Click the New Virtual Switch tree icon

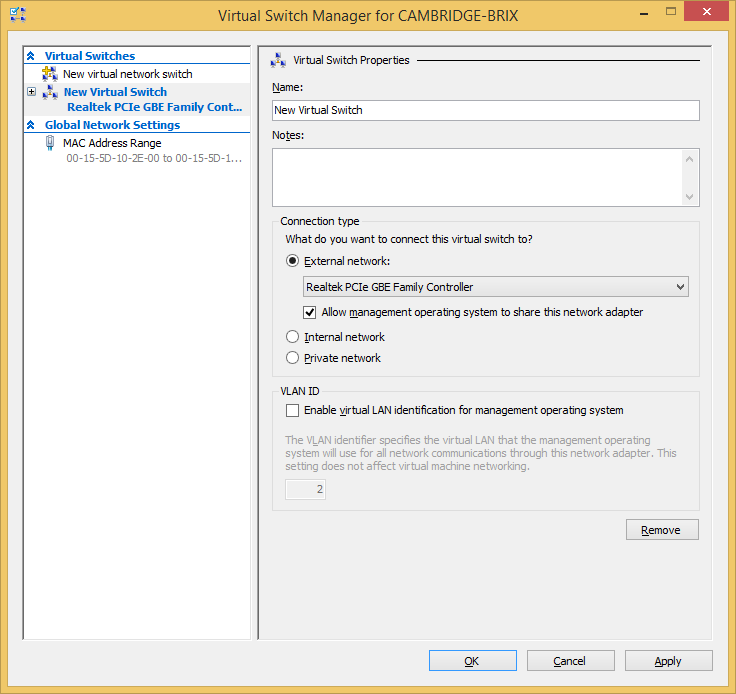(50, 92)
